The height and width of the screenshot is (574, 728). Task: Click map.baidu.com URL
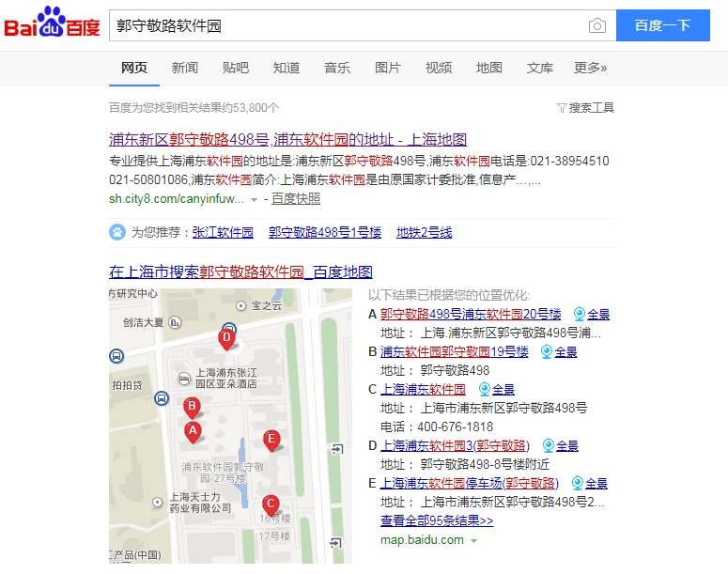point(422,540)
